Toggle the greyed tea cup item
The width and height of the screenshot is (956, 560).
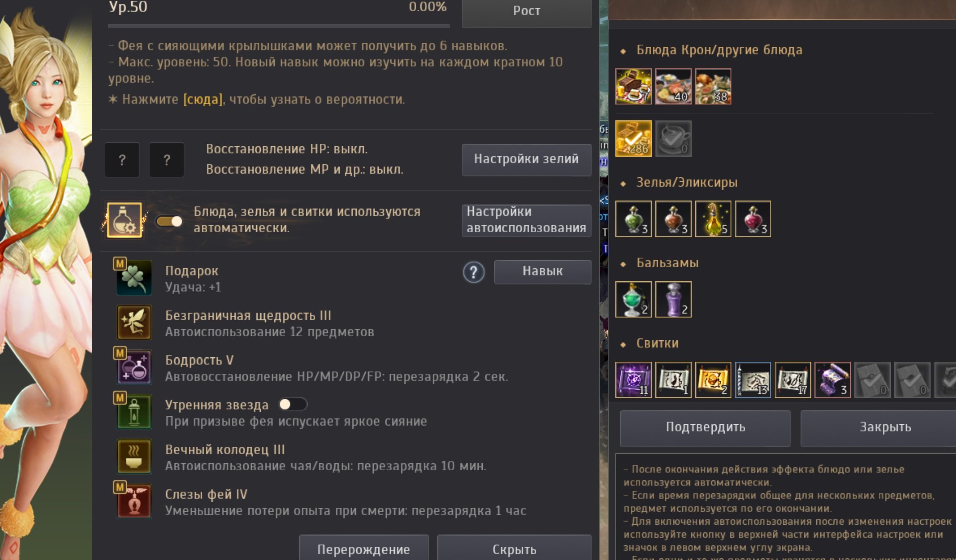click(x=673, y=138)
